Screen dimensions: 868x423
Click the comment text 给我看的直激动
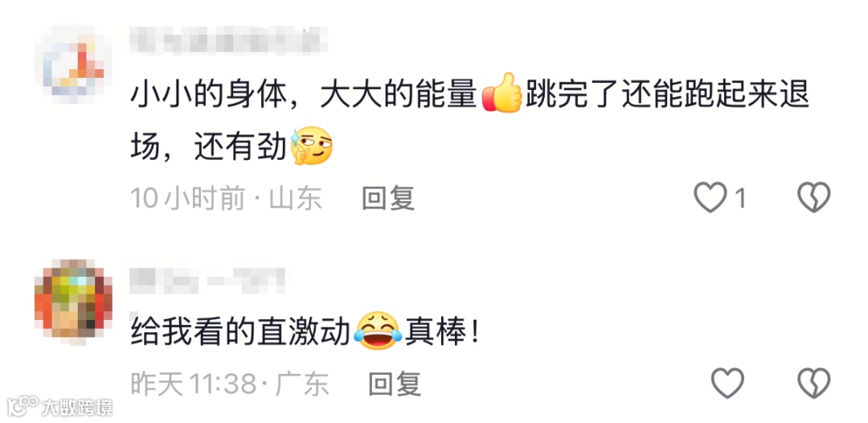(241, 332)
